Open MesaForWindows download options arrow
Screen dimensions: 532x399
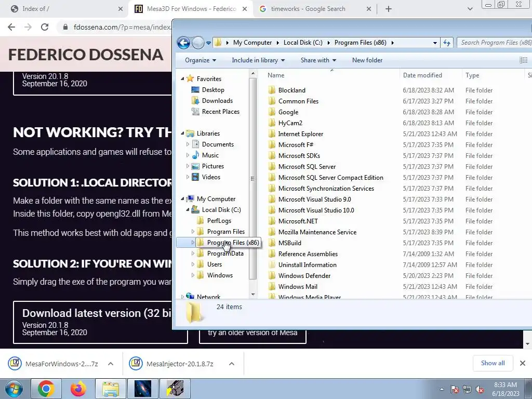coord(110,364)
